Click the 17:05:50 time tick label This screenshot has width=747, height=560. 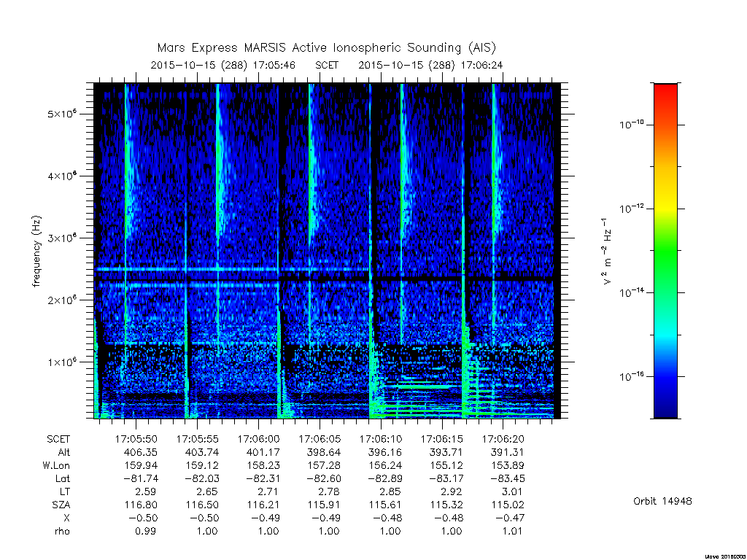tap(136, 439)
